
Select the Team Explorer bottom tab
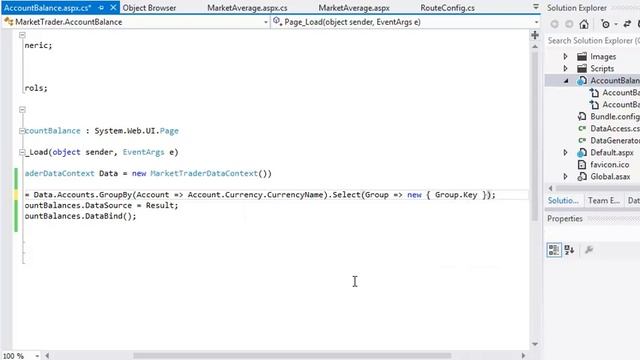coord(604,200)
